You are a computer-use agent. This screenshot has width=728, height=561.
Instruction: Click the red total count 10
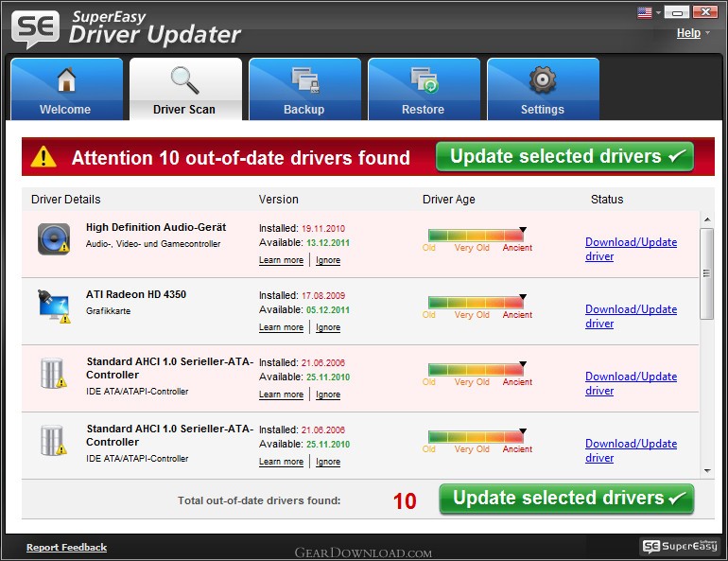pyautogui.click(x=405, y=501)
